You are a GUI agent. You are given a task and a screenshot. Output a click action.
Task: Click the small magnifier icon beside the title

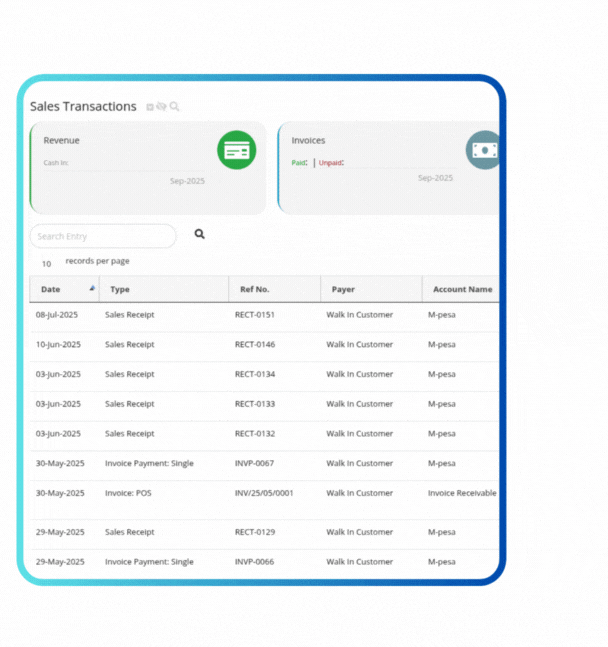(174, 107)
